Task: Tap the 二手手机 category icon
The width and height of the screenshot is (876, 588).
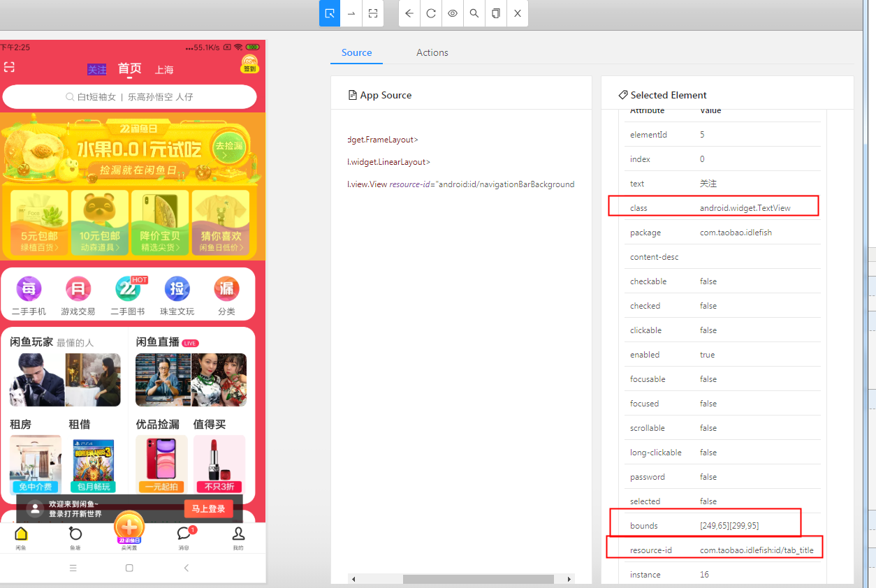Action: pyautogui.click(x=29, y=288)
